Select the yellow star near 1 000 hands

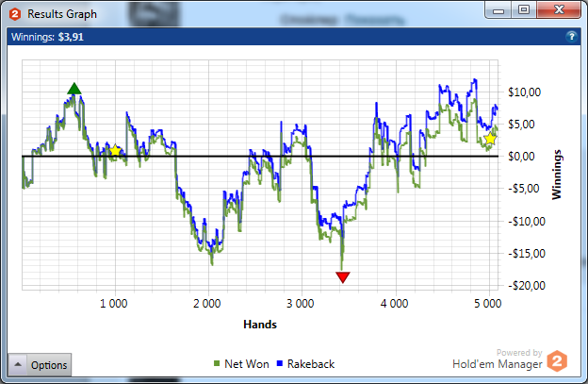coord(115,151)
